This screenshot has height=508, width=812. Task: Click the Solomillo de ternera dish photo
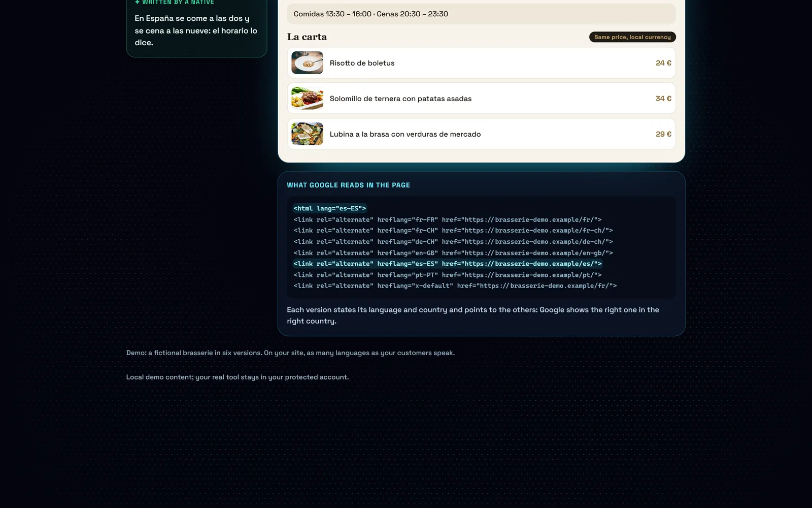click(307, 99)
